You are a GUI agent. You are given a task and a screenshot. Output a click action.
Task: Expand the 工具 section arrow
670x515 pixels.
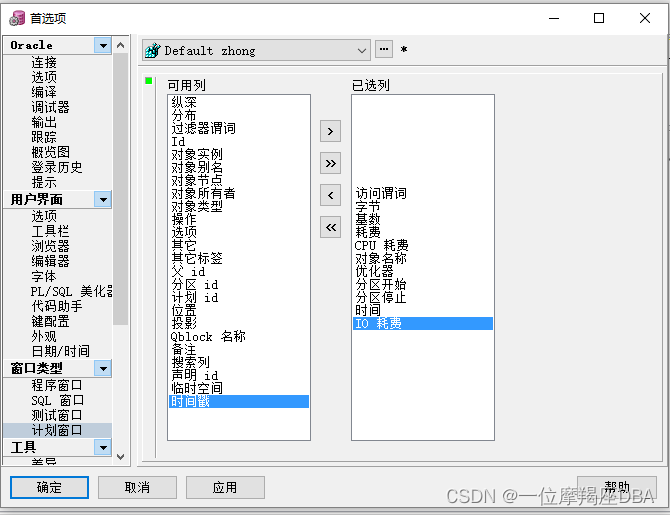103,447
